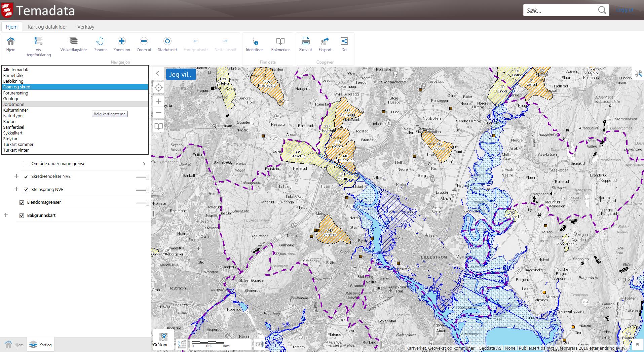Toggle Bakgrunnskart layer visibility

click(x=22, y=216)
